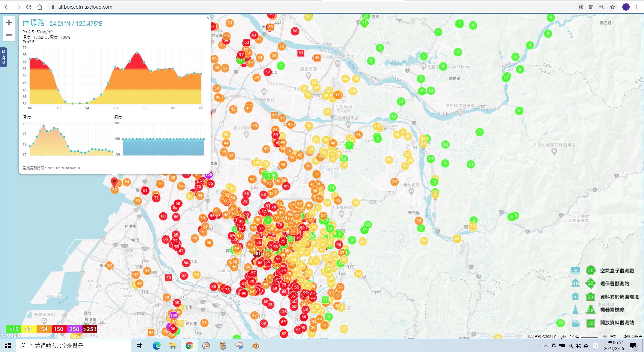Click the AirBox cloud legend icon

click(x=575, y=270)
